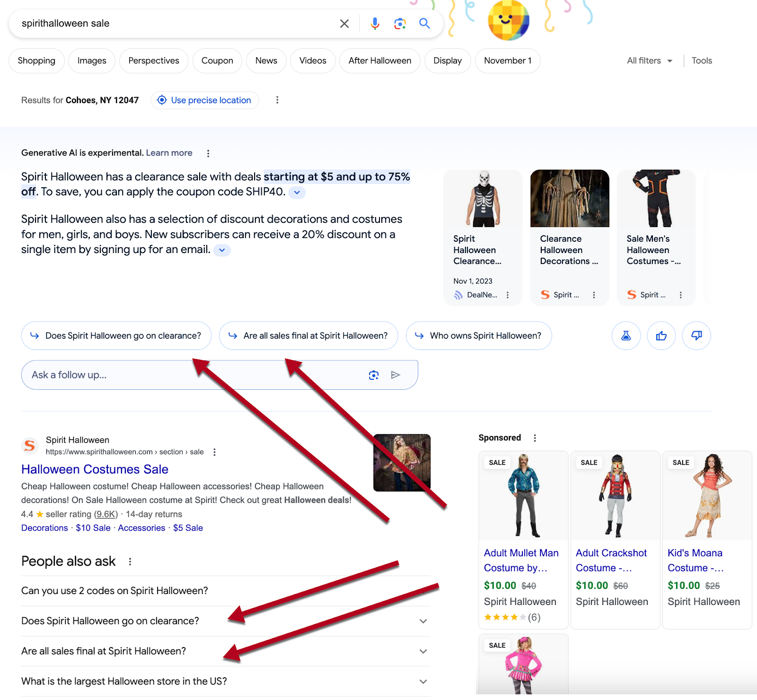Expand 'Are all sales final at Spirit Halloween?' question
Image resolution: width=757 pixels, height=700 pixels.
pos(226,651)
